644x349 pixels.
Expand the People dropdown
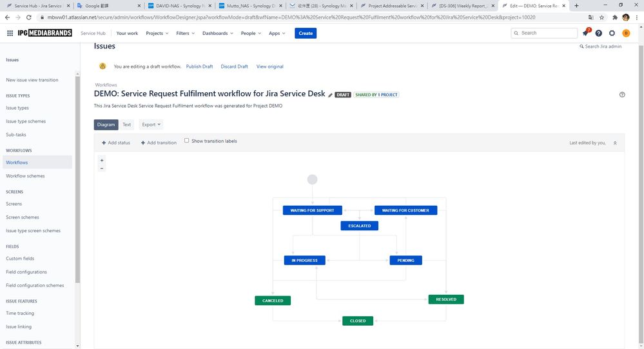click(251, 34)
